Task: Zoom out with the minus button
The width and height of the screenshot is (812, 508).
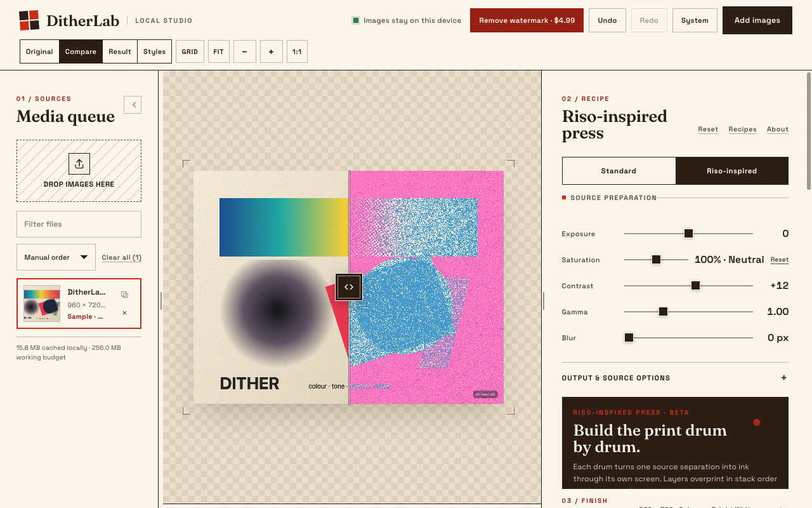Action: (x=245, y=52)
